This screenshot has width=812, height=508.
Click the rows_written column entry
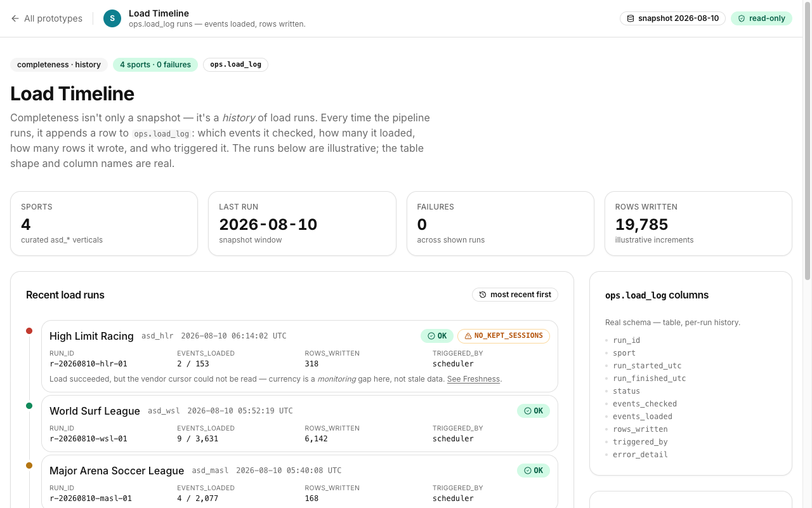click(x=640, y=429)
